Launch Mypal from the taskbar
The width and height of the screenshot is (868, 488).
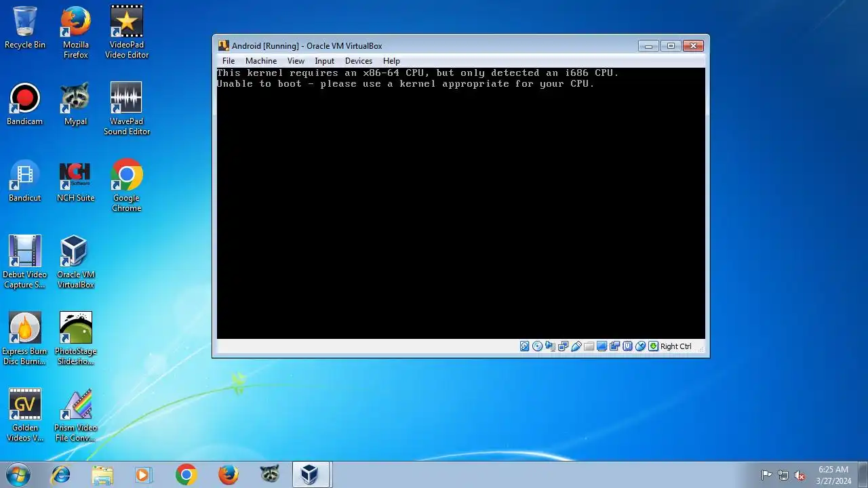coord(270,475)
